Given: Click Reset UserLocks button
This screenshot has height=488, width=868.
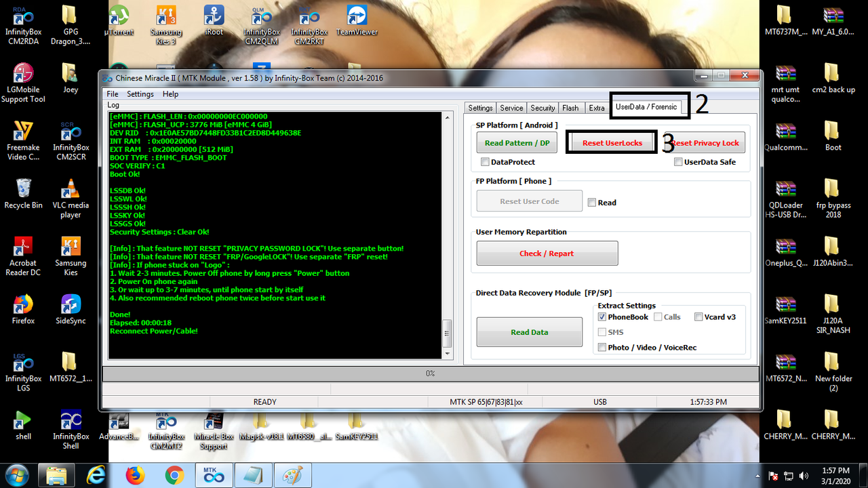Looking at the screenshot, I should (x=612, y=143).
